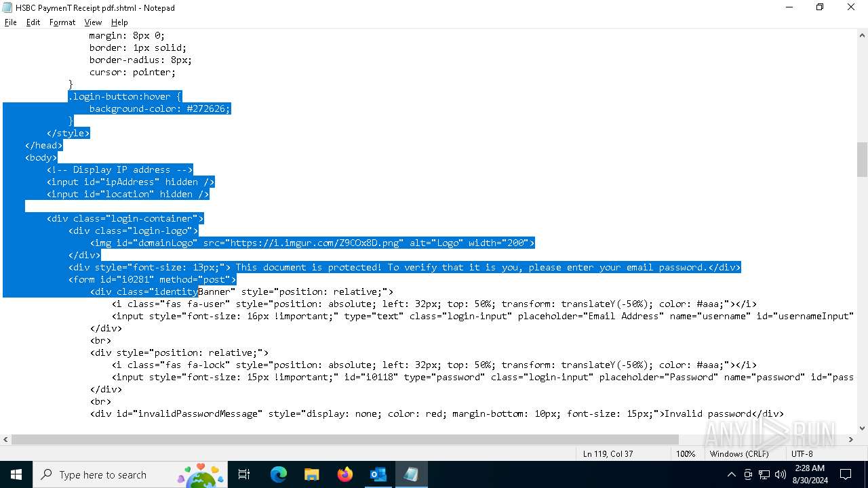Click the input id="ipAddress" line
This screenshot has width=868, height=488.
tap(130, 182)
